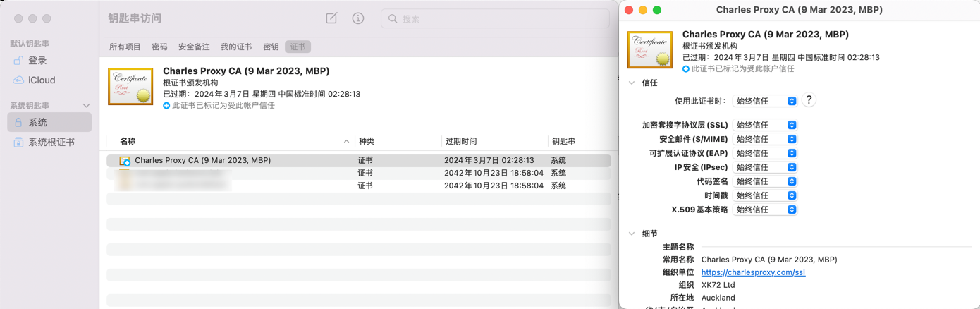
Task: Open the charlesproxy.com/ssl link
Action: pyautogui.click(x=753, y=272)
